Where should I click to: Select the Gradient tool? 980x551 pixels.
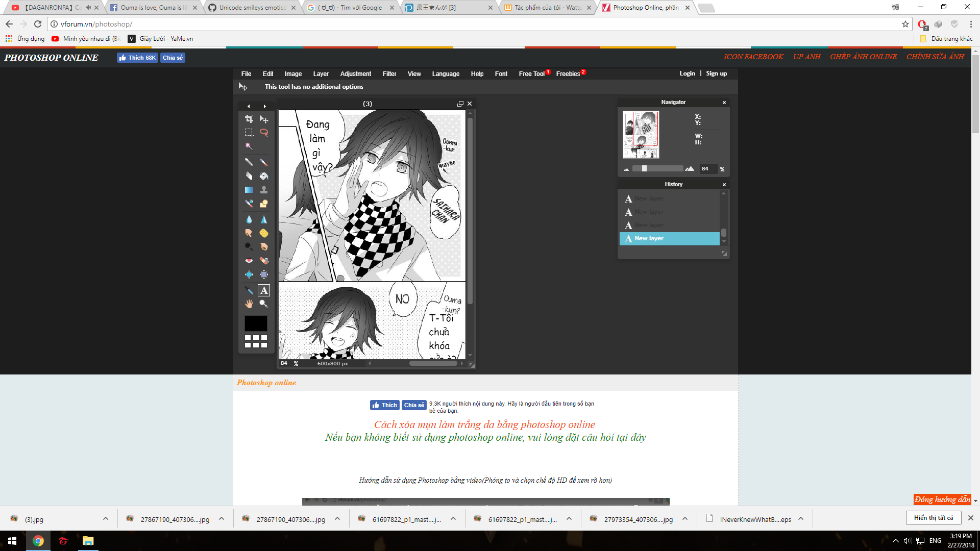249,190
